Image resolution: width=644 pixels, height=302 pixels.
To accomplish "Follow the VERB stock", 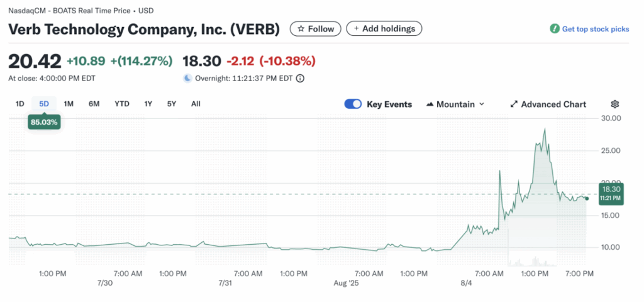I will (315, 29).
